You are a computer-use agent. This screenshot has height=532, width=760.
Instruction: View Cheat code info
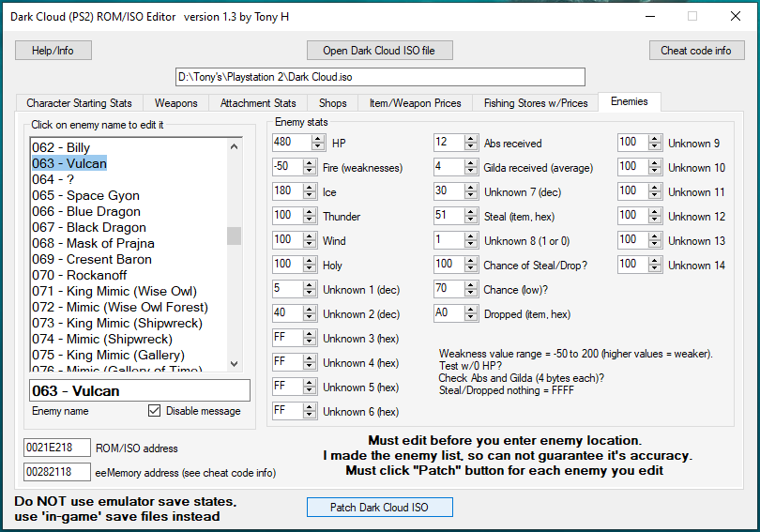pyautogui.click(x=695, y=51)
